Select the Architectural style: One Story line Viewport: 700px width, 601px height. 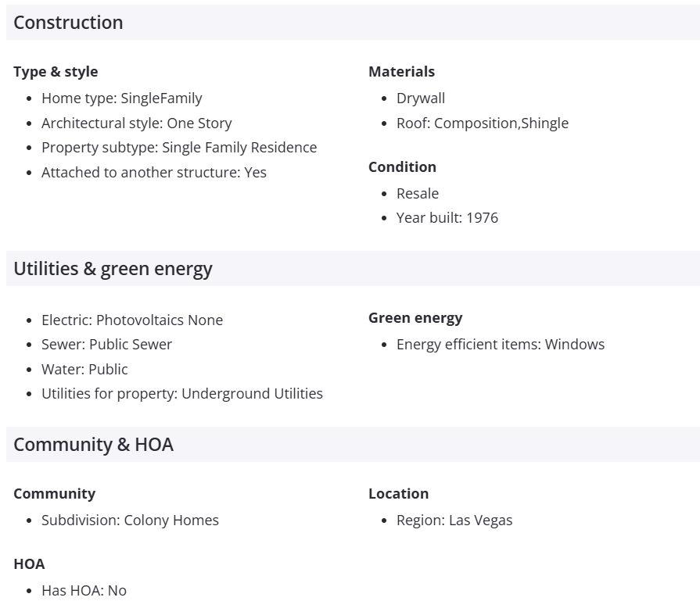point(136,123)
